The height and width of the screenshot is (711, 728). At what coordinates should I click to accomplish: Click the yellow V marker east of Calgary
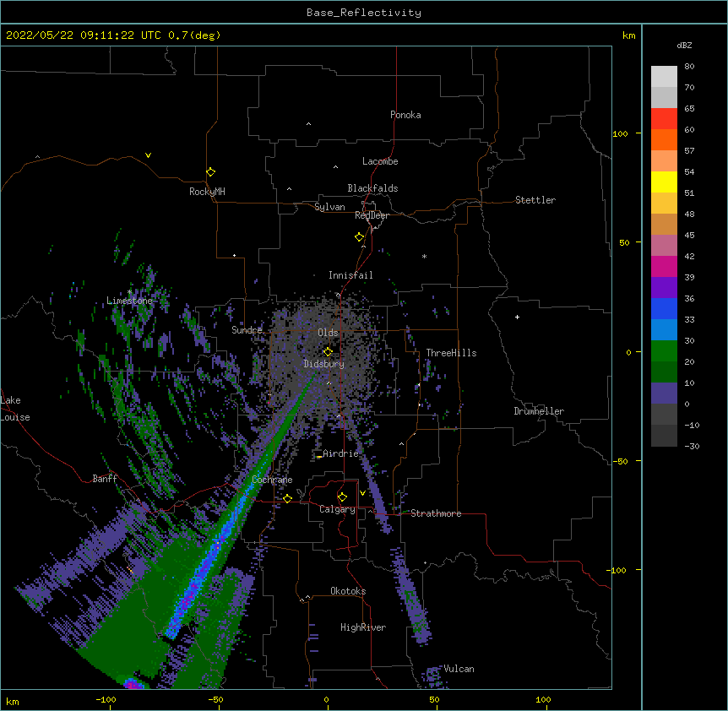click(362, 493)
